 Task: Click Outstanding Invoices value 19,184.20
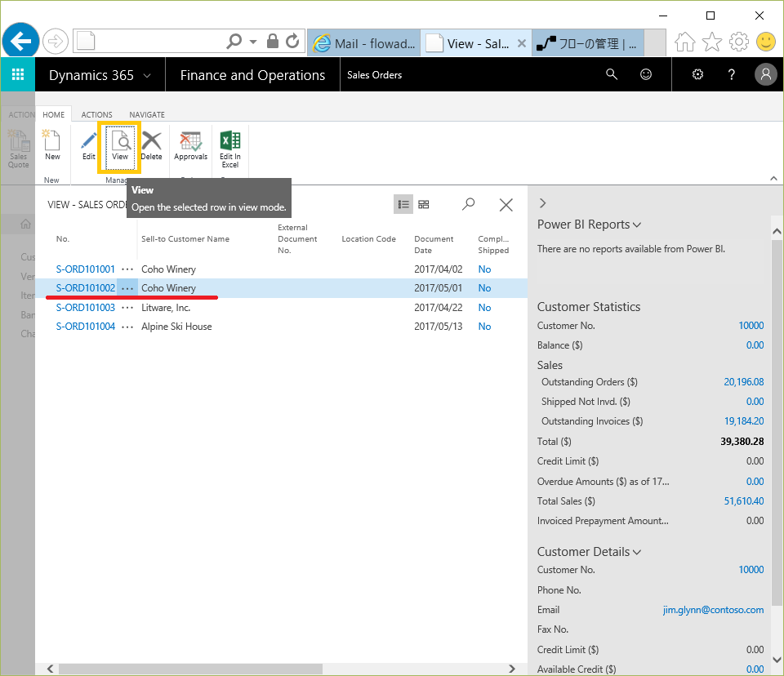coord(743,421)
